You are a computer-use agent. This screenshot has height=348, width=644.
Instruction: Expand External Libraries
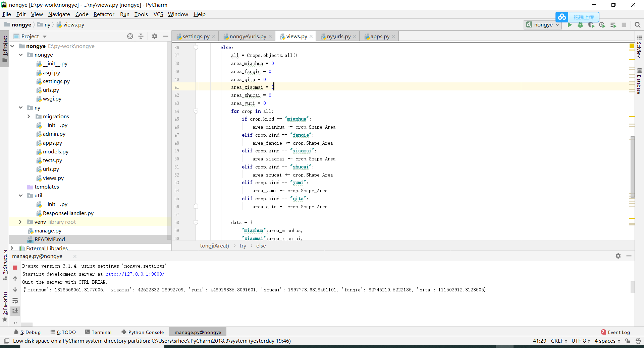(x=12, y=248)
